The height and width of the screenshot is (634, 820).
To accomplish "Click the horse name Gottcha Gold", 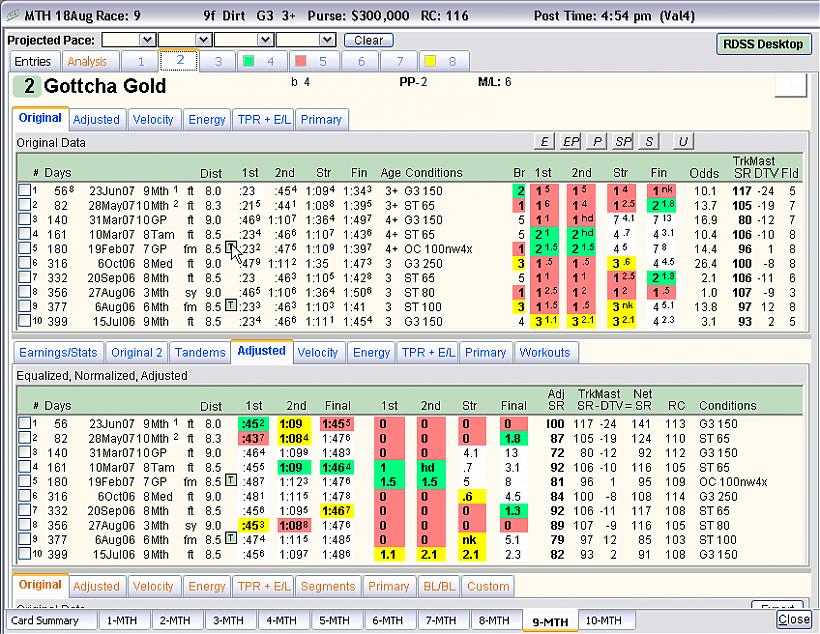I will [x=105, y=86].
